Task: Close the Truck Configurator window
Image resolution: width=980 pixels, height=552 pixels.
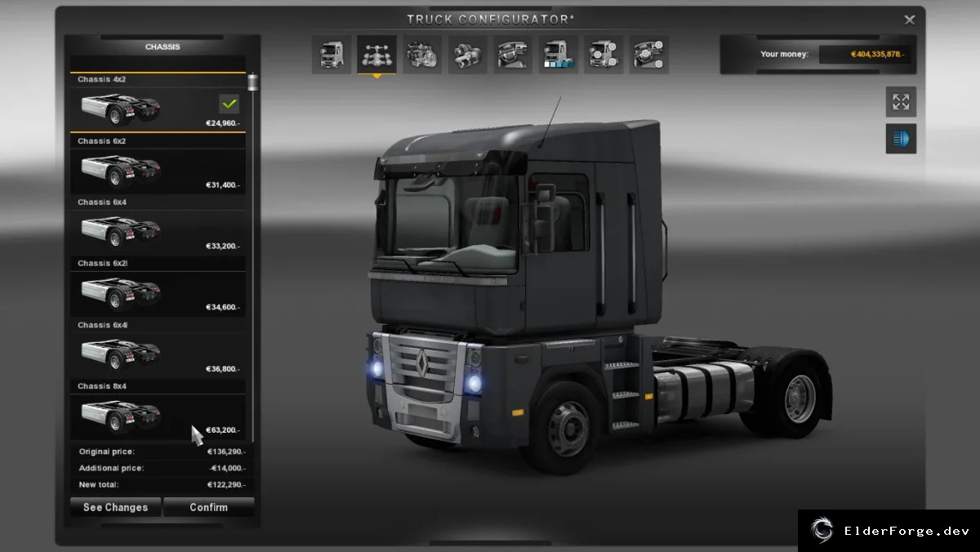Action: tap(909, 20)
